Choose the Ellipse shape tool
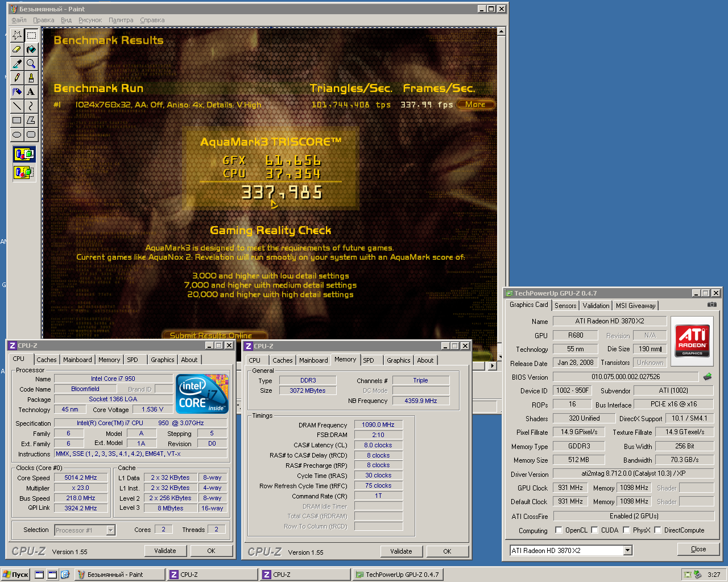Screen dimensions: 728x582 tap(17, 135)
